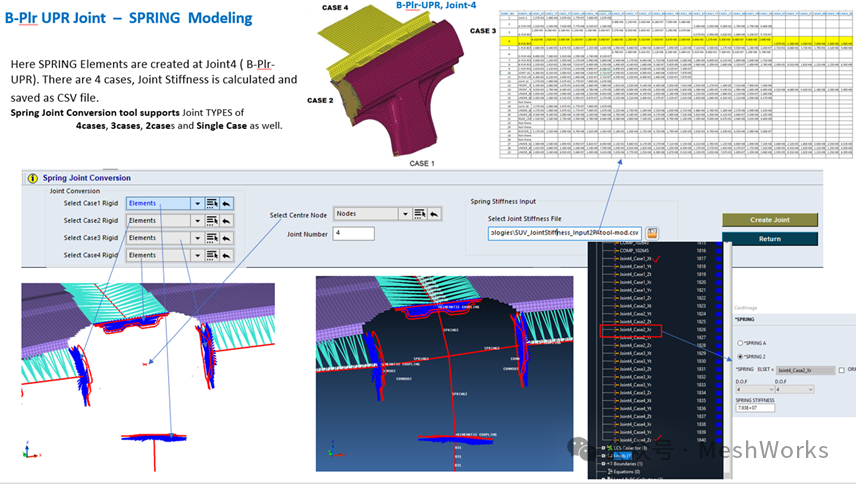Toggle the ORI checkbox beside ELSET
Viewport: 856px width, 484px height.
point(841,370)
